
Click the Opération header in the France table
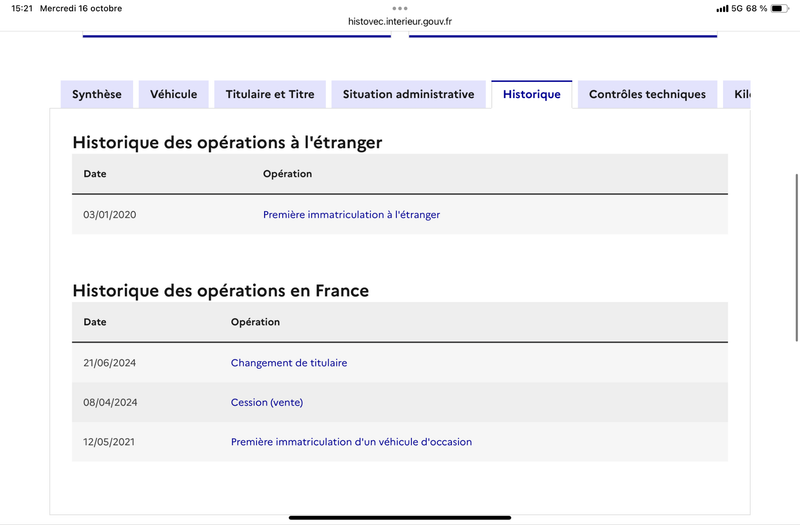255,322
